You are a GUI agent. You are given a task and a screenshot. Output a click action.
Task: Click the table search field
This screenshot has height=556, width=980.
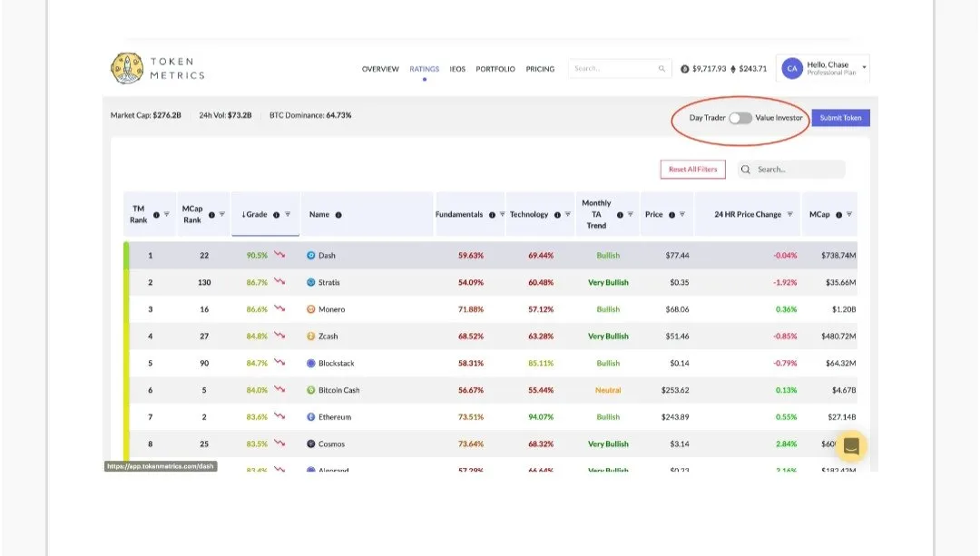[792, 170]
